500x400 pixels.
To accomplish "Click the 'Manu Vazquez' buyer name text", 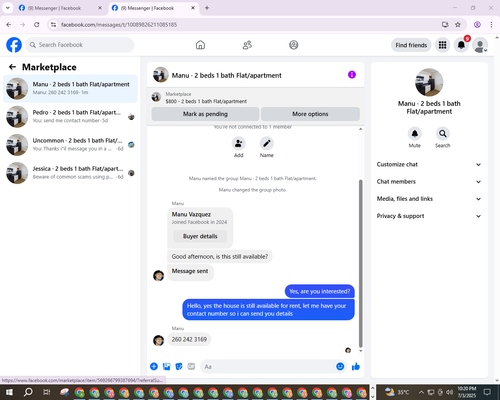I will click(191, 214).
